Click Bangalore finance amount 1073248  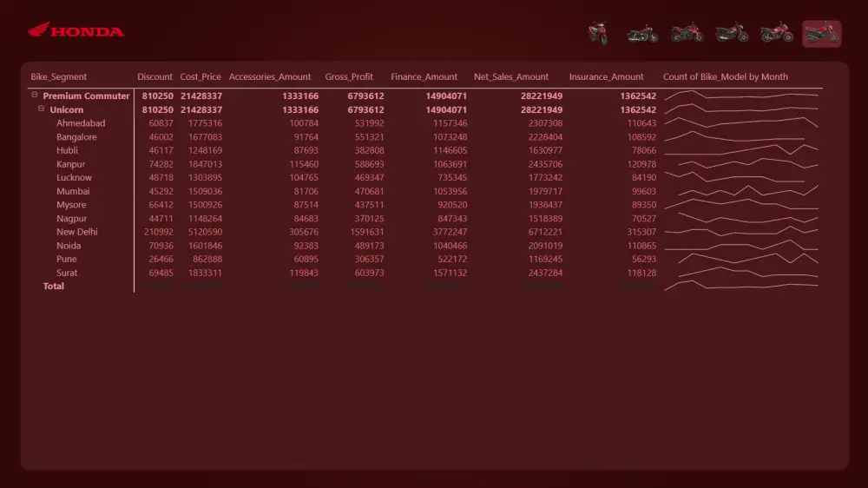coord(450,137)
